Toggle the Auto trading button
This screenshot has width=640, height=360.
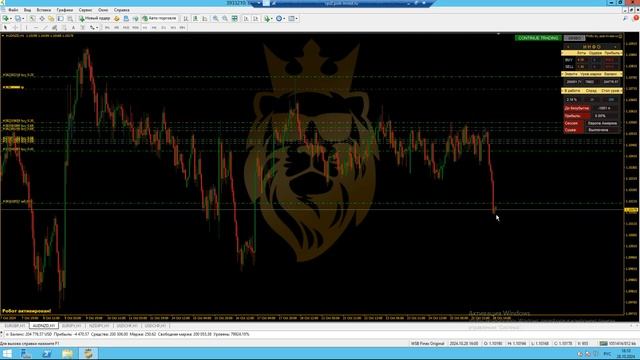[x=160, y=18]
